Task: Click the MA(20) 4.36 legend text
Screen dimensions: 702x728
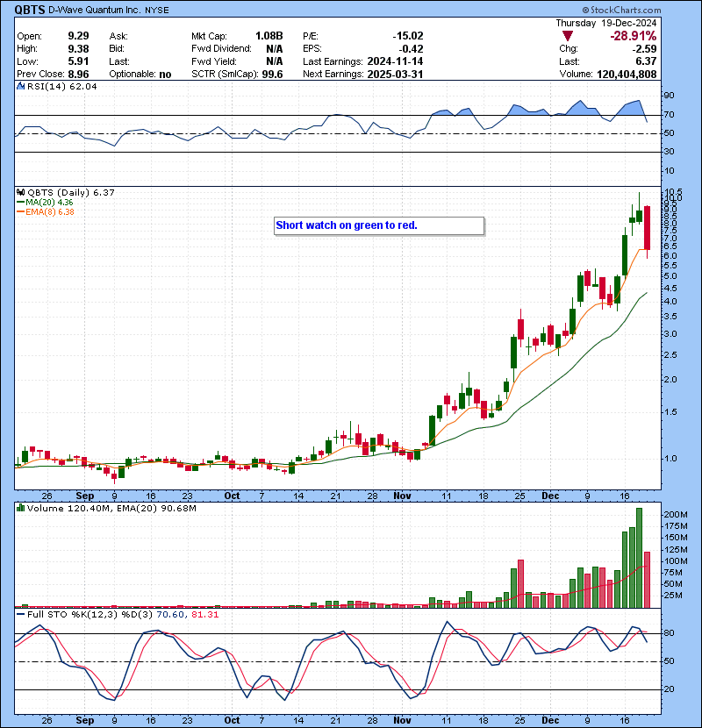Action: (49, 203)
